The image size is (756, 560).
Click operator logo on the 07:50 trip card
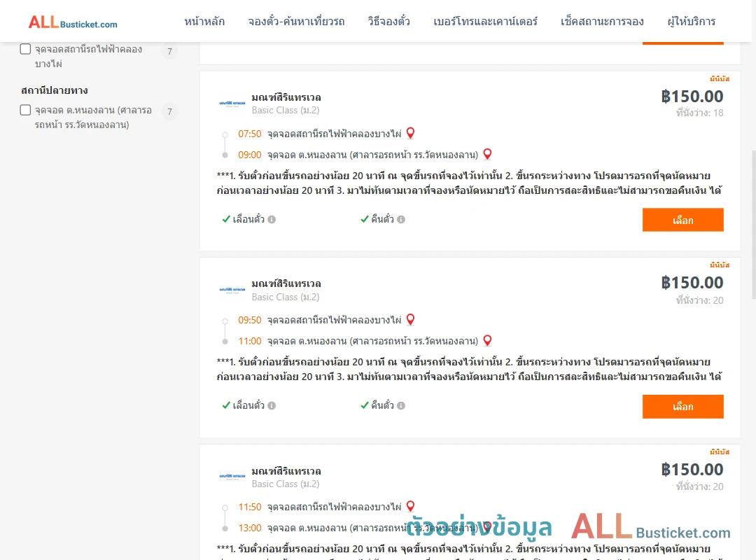(x=232, y=103)
